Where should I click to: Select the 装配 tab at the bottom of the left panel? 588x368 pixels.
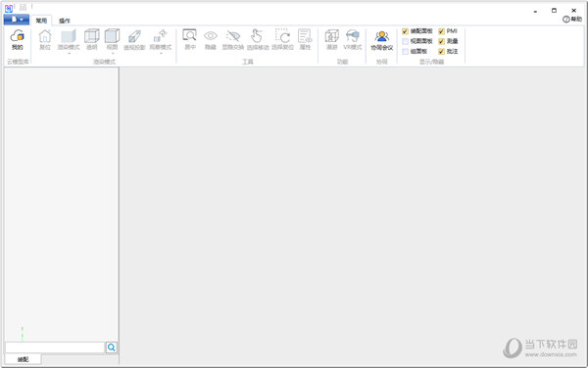click(23, 359)
